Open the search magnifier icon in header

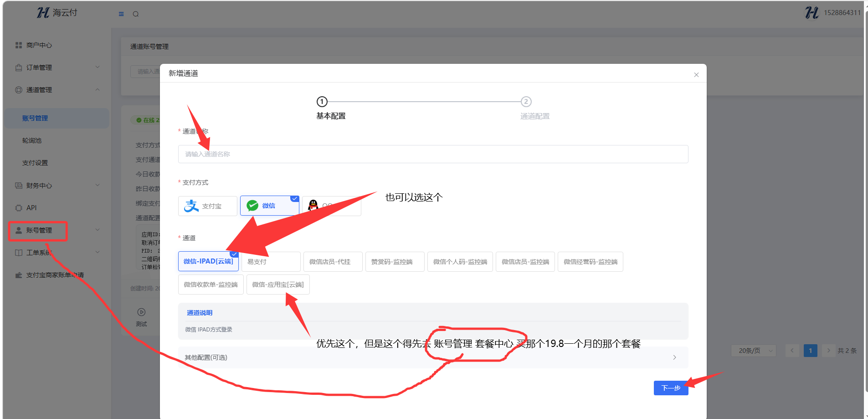tap(136, 14)
